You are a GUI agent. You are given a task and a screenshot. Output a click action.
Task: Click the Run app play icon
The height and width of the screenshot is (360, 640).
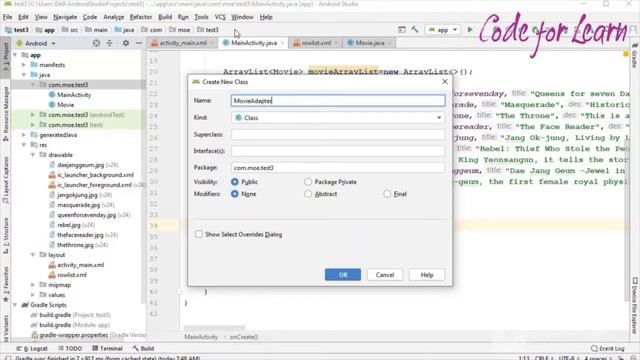(470, 29)
